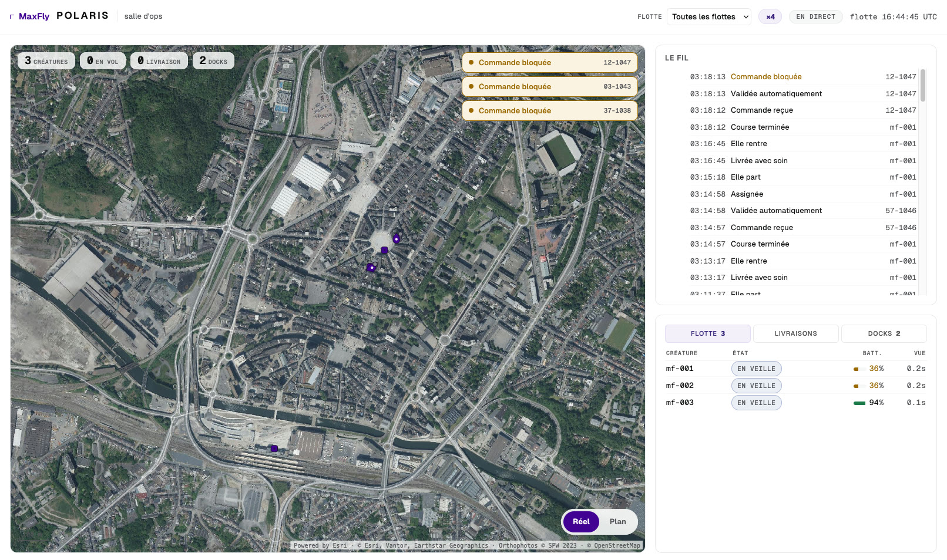Open the Commande bloquée alert 37-1038
947x560 pixels.
pyautogui.click(x=550, y=110)
